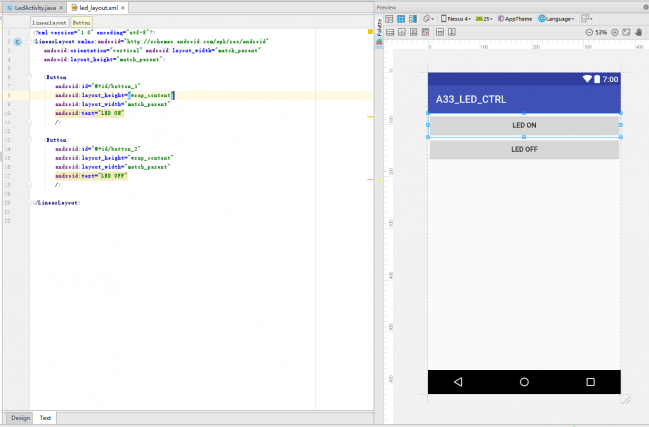This screenshot has height=427, width=649.
Task: Switch to the Text editor tab
Action: click(45, 418)
